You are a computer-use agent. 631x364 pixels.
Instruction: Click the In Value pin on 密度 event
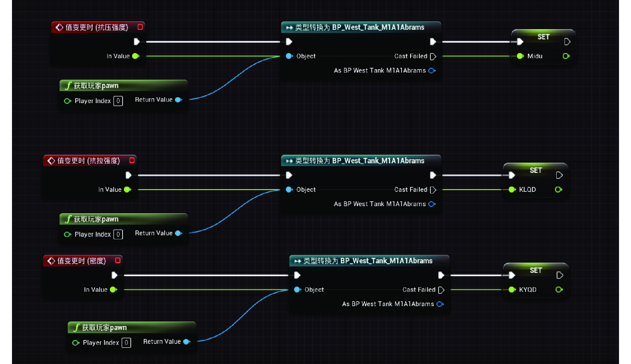tap(114, 290)
